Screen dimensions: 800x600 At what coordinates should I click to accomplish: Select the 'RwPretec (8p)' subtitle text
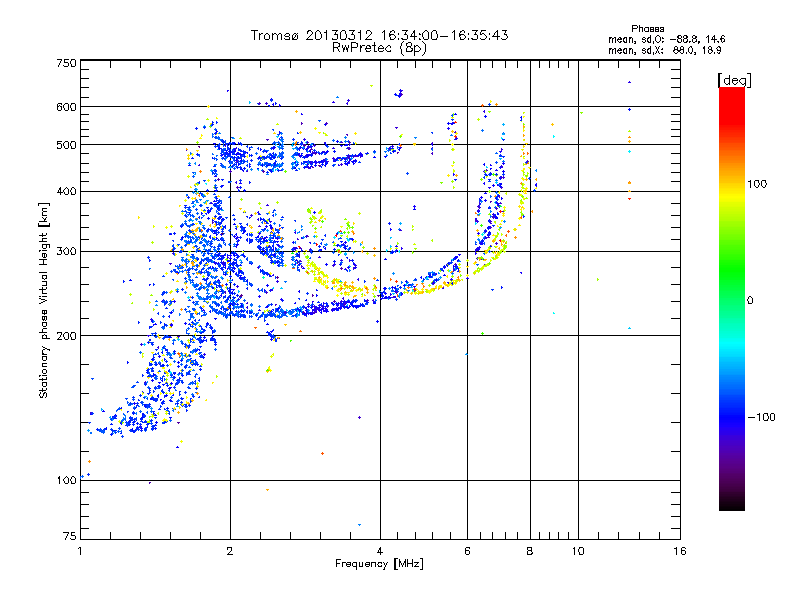[379, 48]
